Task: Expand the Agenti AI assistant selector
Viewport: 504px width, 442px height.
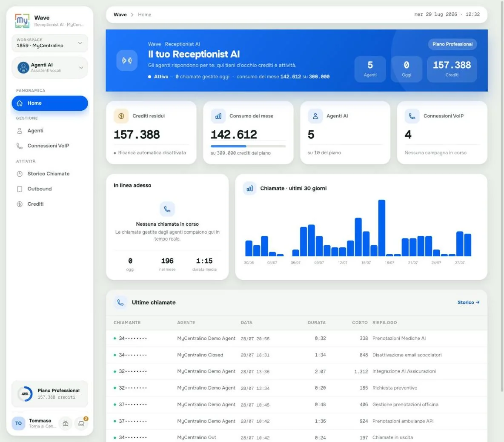Action: pyautogui.click(x=50, y=68)
